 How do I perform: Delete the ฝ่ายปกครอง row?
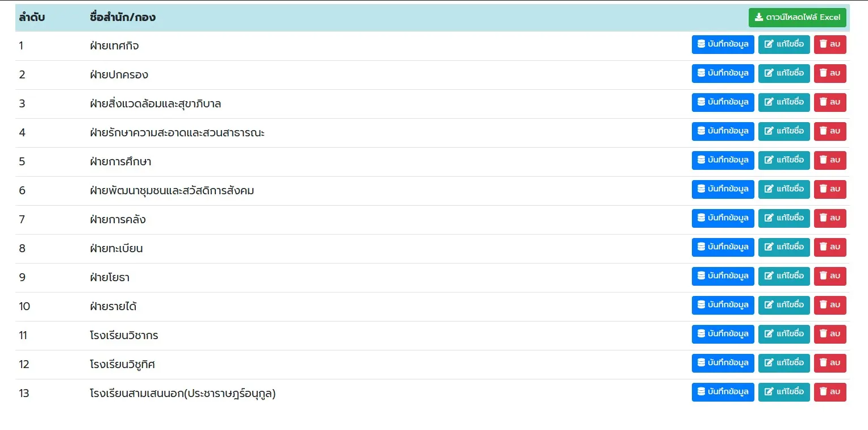[x=830, y=73]
